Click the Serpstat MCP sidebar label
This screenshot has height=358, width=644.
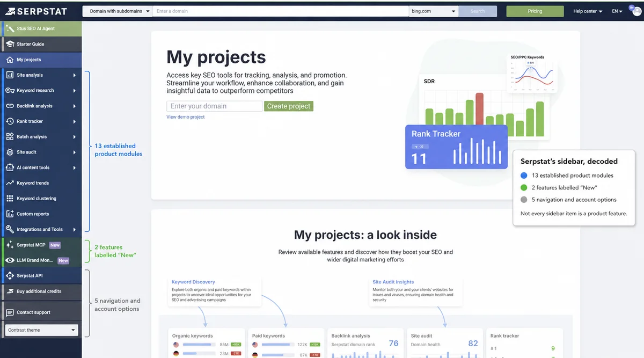pyautogui.click(x=31, y=245)
